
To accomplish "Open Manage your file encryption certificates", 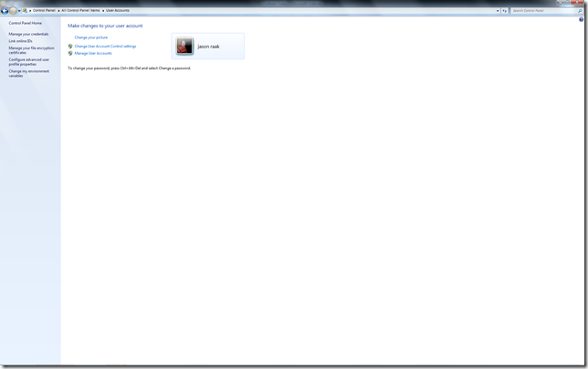I will [31, 50].
